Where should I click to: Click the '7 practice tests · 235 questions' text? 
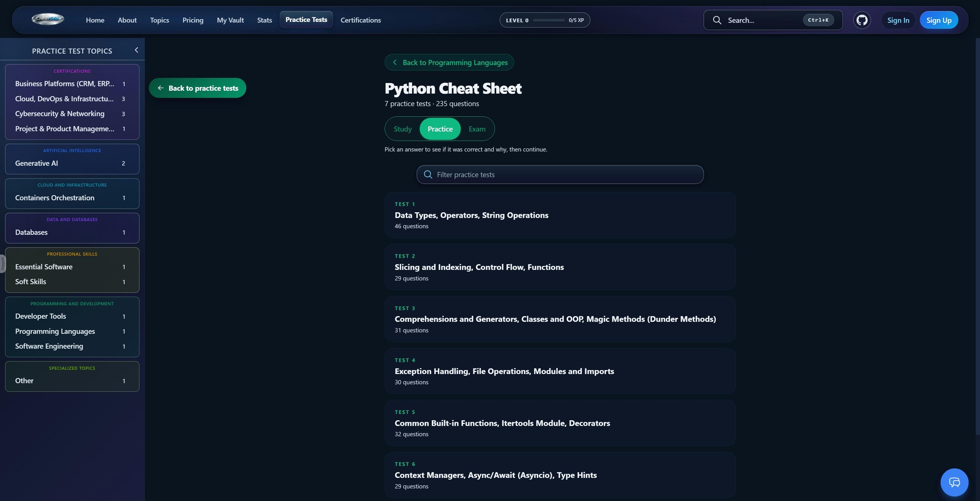[431, 104]
